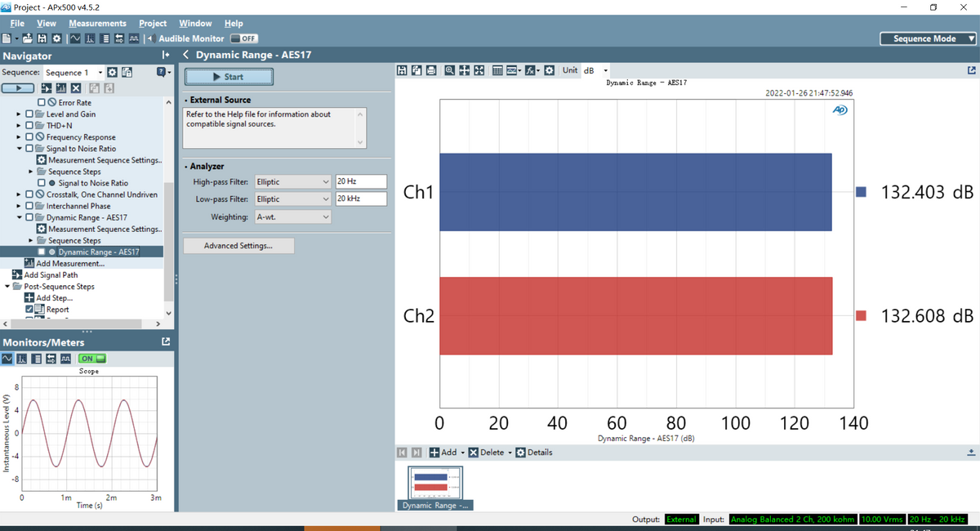Select the zoom magnifier graph tool

coord(450,70)
